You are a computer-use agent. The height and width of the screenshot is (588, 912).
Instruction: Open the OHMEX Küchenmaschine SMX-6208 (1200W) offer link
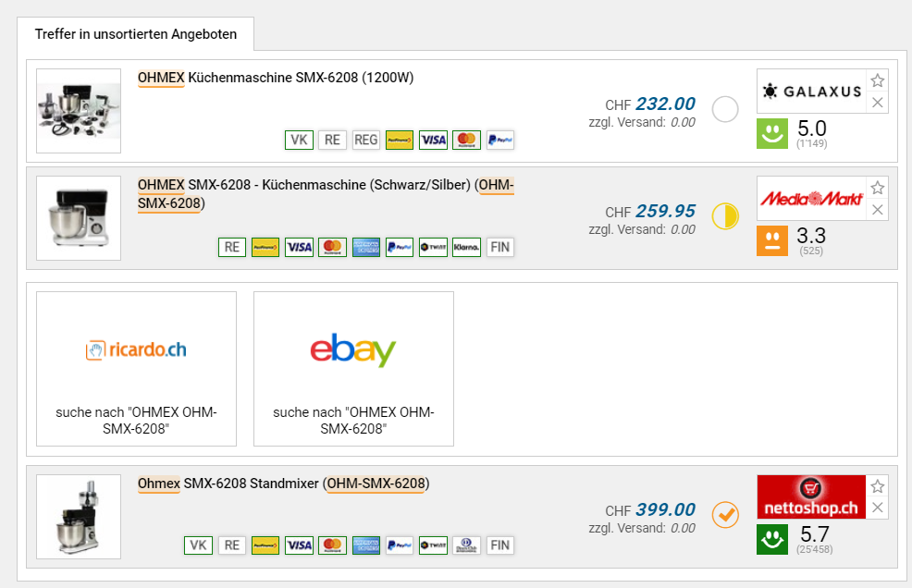tap(276, 78)
